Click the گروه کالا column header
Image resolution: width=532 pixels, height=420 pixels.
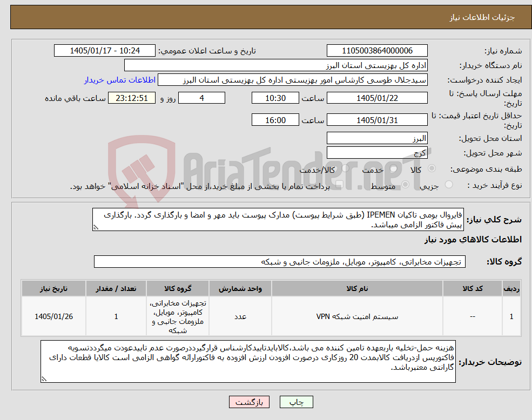(178, 288)
